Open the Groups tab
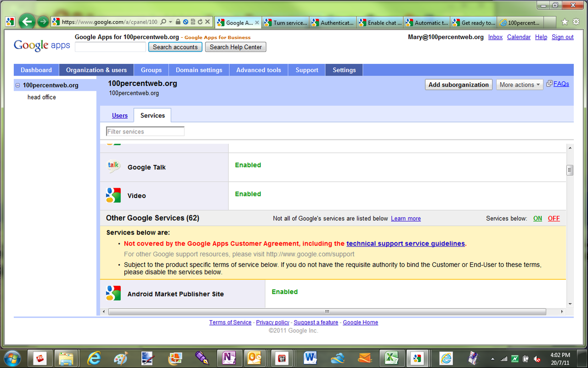This screenshot has height=368, width=588. [x=151, y=70]
